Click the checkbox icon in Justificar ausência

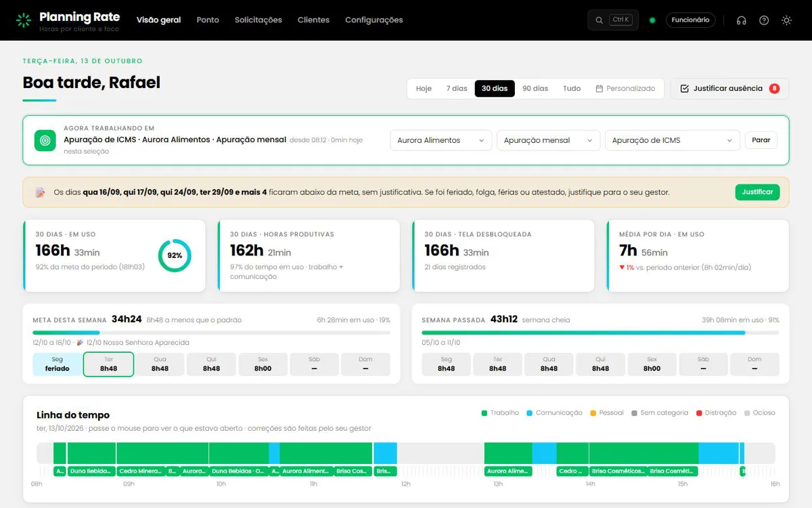coord(685,89)
